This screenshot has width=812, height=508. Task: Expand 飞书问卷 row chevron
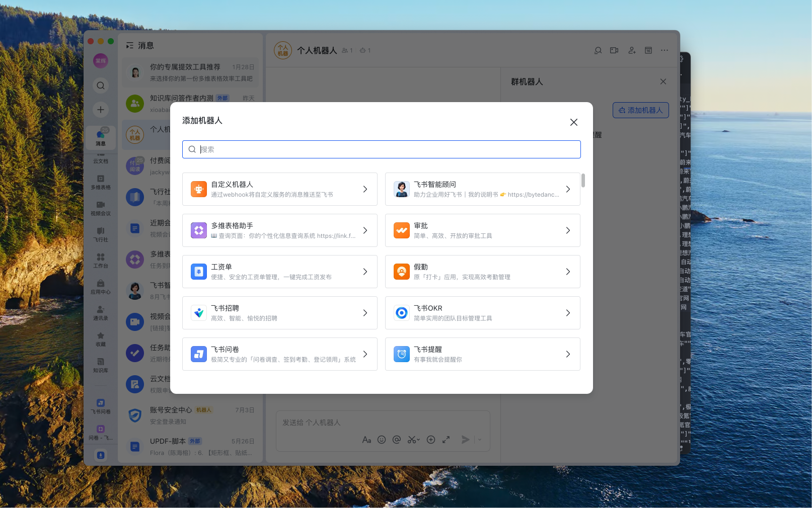(365, 354)
